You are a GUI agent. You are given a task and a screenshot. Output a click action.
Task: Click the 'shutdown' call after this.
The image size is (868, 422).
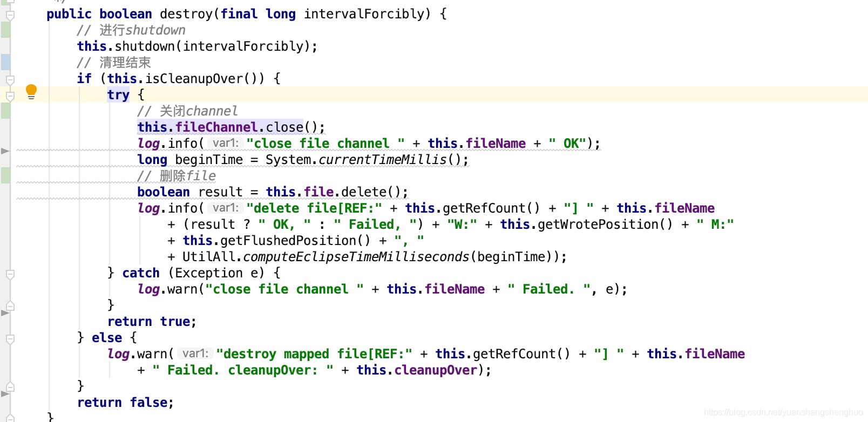(x=145, y=46)
